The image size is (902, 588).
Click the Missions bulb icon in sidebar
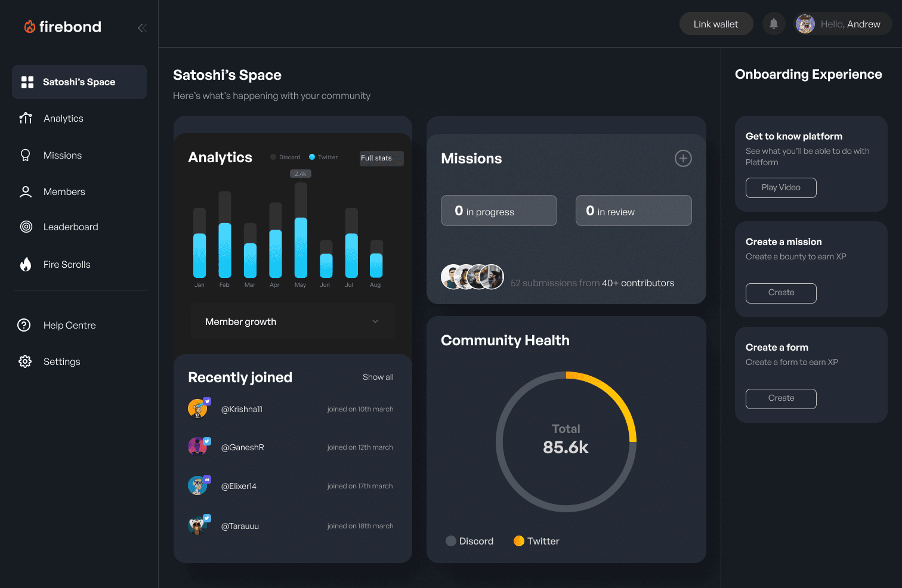pos(25,155)
